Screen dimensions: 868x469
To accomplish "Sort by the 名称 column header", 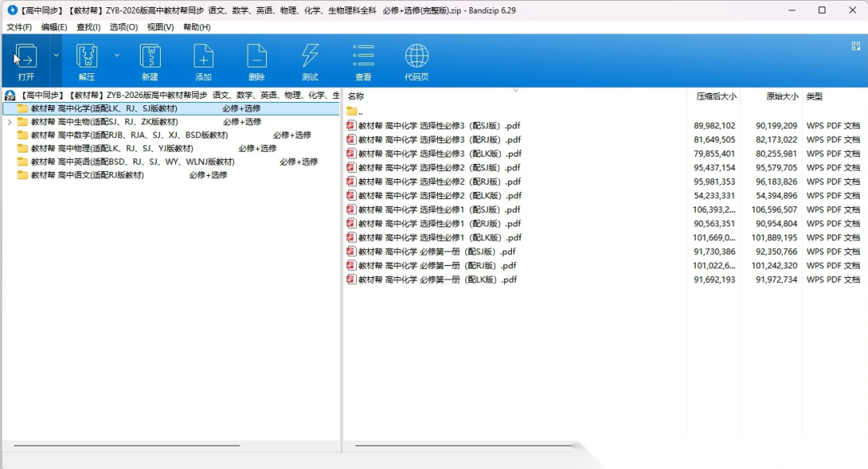I will 356,96.
